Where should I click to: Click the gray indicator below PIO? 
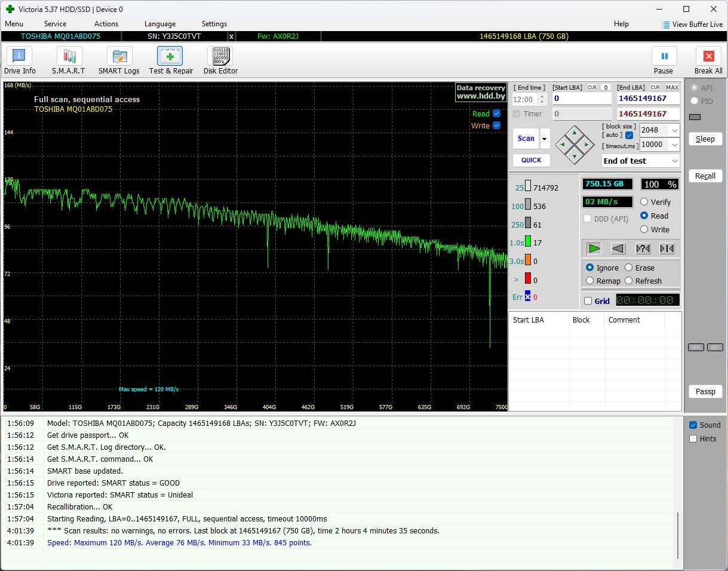(695, 117)
